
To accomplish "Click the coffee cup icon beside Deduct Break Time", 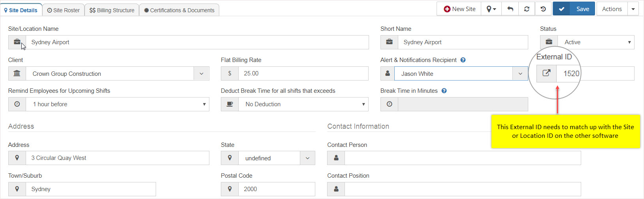I will 230,104.
